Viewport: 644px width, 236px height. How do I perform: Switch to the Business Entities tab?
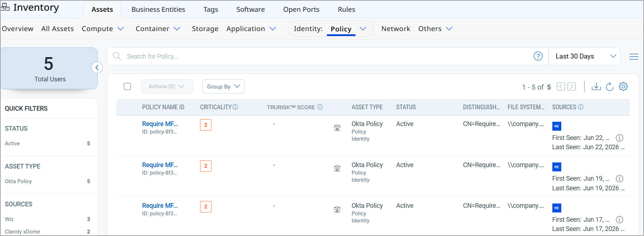(x=158, y=9)
